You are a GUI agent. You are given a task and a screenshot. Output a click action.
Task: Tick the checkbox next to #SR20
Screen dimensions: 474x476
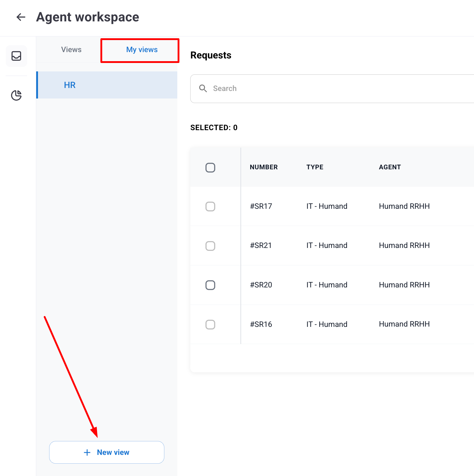tap(210, 285)
